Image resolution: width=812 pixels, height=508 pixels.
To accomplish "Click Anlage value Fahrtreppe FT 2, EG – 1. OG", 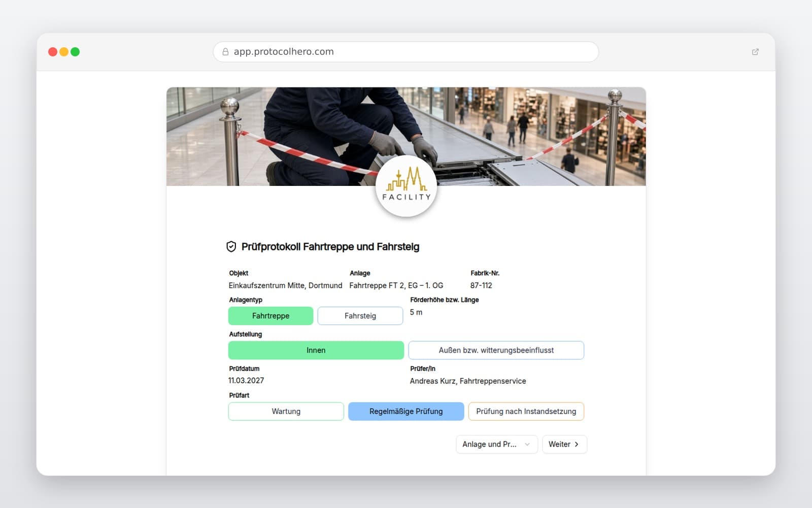I will [x=396, y=285].
